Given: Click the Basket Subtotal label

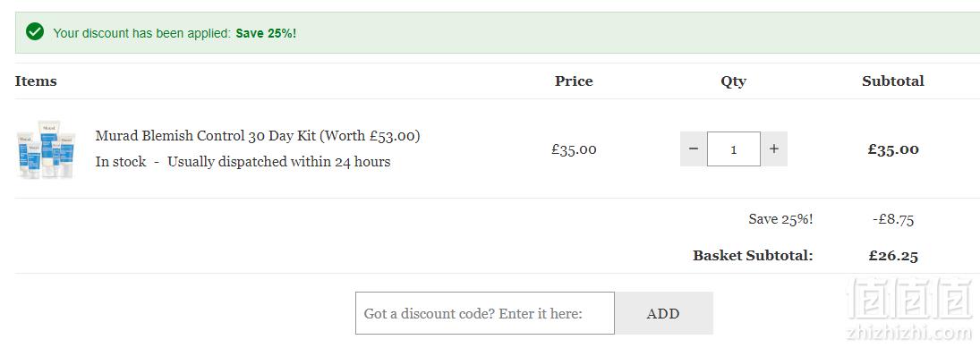Looking at the screenshot, I should (753, 256).
